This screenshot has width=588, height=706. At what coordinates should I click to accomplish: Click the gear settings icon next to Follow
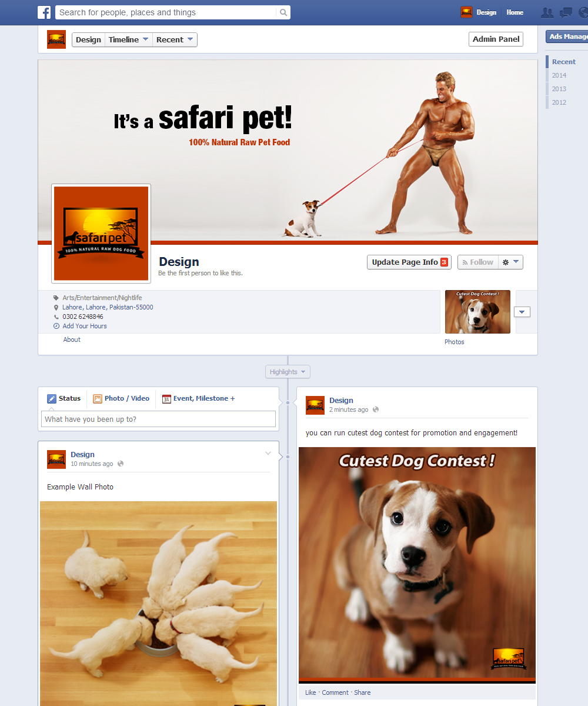point(505,262)
